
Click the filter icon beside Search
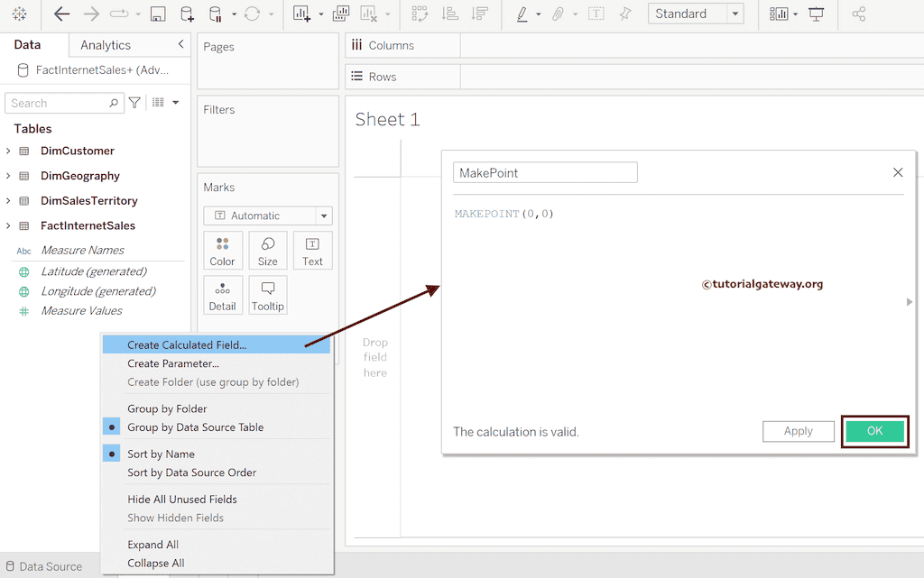click(x=134, y=103)
